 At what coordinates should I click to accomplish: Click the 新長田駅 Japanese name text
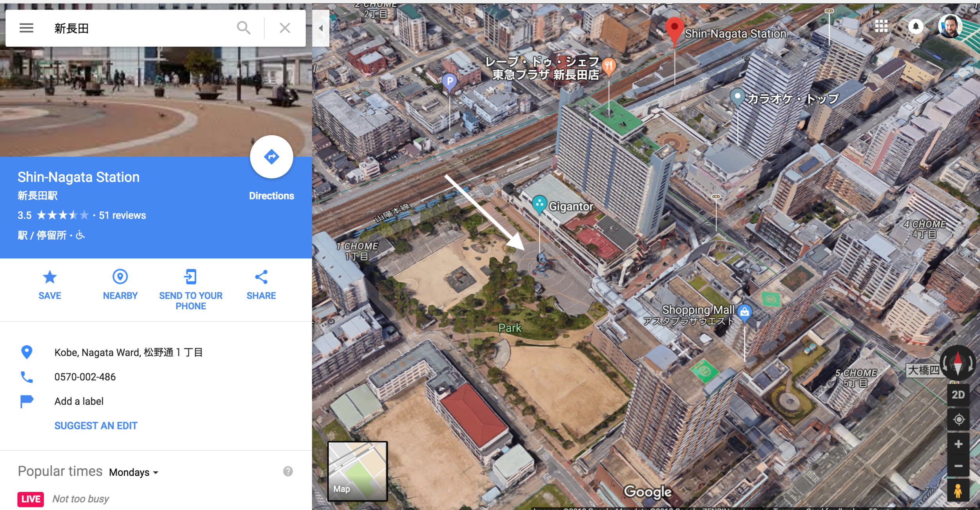point(38,196)
